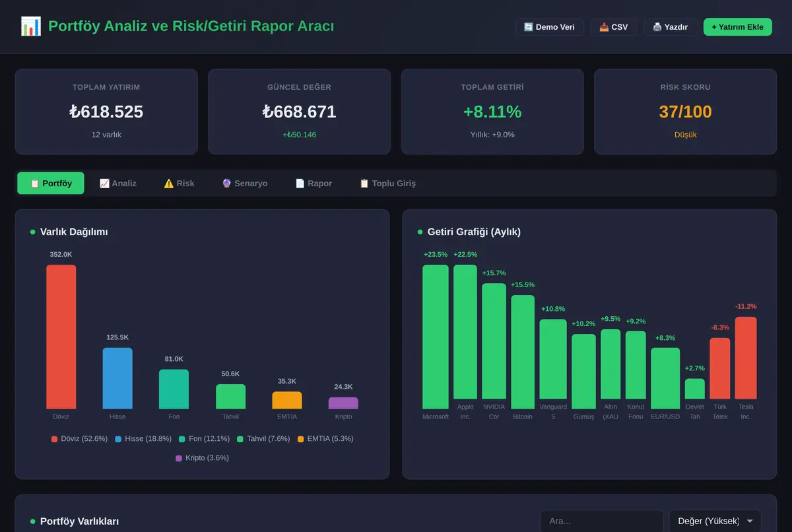This screenshot has height=532, width=792.
Task: Click the Tahvil (7.6%) legend entry
Action: coord(263,439)
